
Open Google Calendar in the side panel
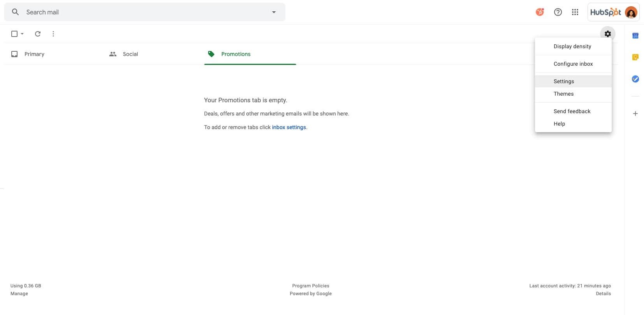pyautogui.click(x=635, y=36)
